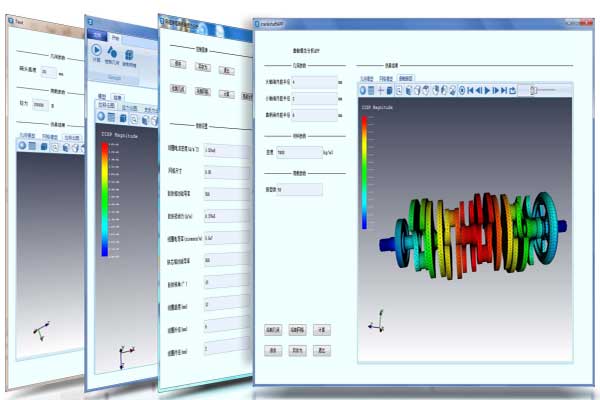
Task: Step to next frame in viewer toolbar
Action: [x=495, y=90]
